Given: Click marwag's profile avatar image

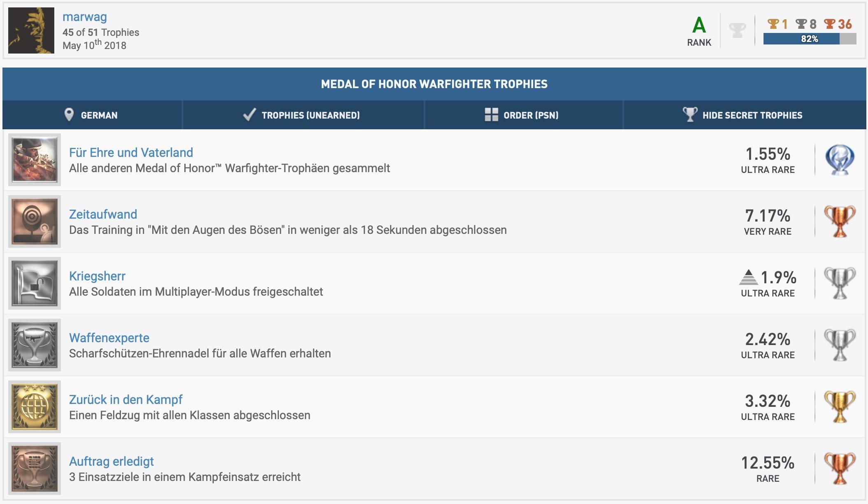Looking at the screenshot, I should [x=31, y=30].
